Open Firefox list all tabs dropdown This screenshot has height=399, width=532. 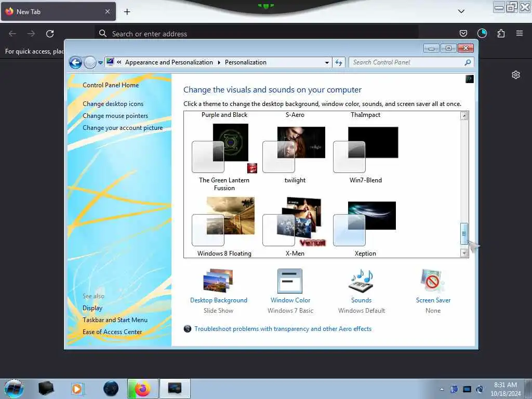(x=461, y=11)
